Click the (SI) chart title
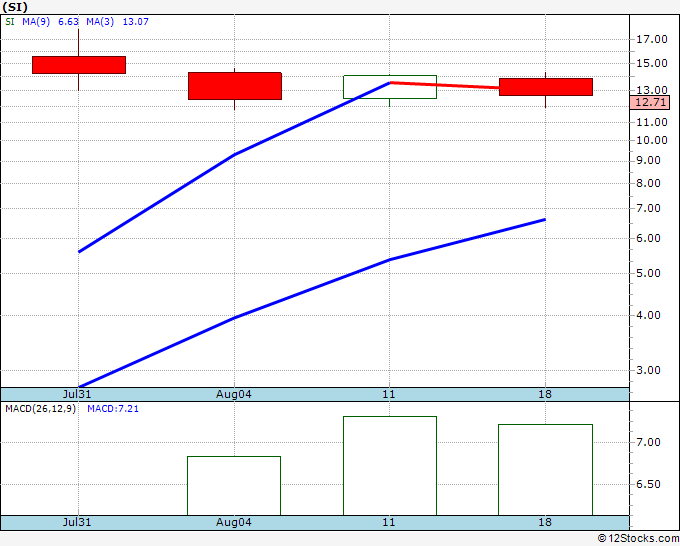Screen dimensions: 680x546 click(x=15, y=7)
